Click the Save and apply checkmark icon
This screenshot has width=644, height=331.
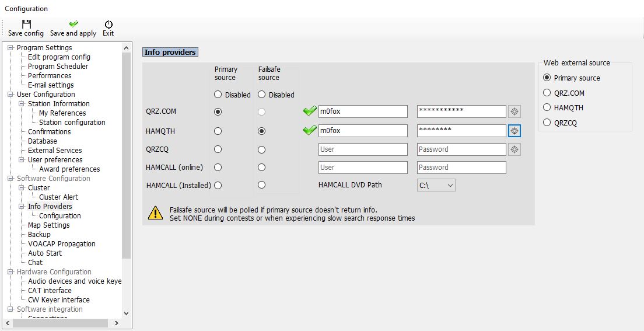[73, 24]
